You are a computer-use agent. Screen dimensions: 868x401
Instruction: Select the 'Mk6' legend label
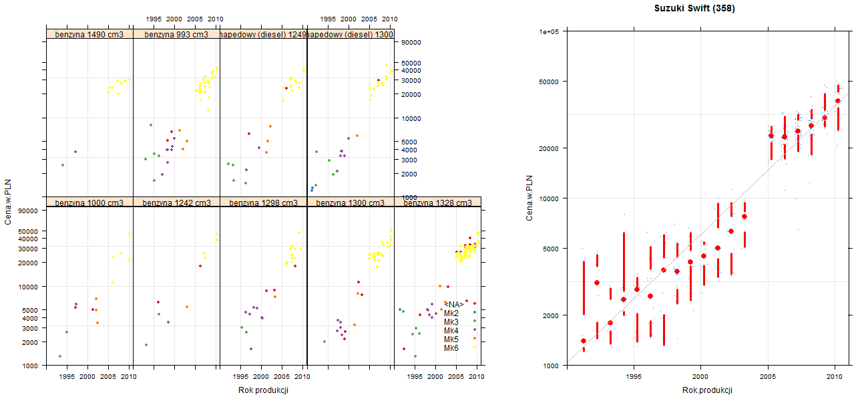pyautogui.click(x=451, y=348)
